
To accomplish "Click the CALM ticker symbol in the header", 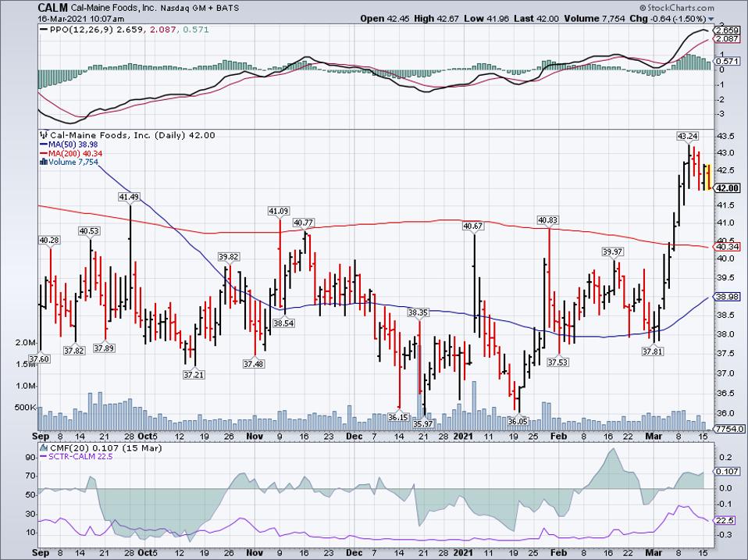I will click(x=54, y=8).
